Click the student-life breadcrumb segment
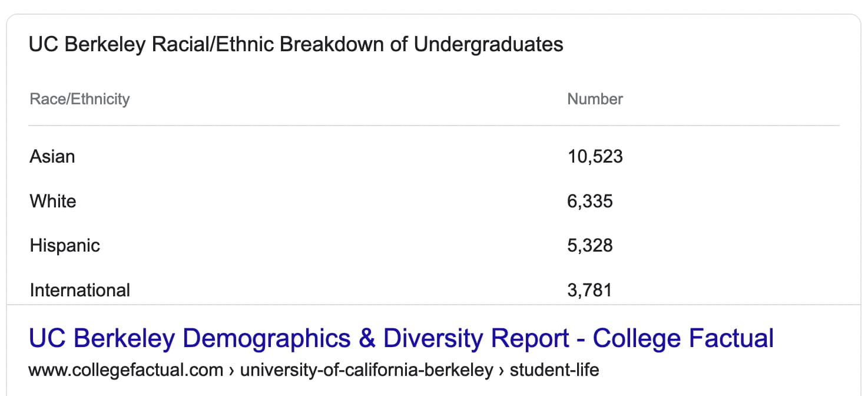The width and height of the screenshot is (868, 396). tap(554, 370)
